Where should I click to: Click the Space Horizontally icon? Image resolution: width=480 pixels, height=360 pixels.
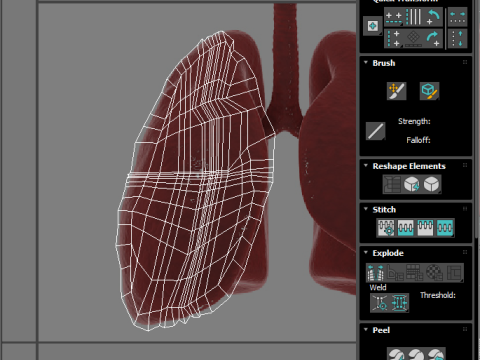(x=457, y=17)
